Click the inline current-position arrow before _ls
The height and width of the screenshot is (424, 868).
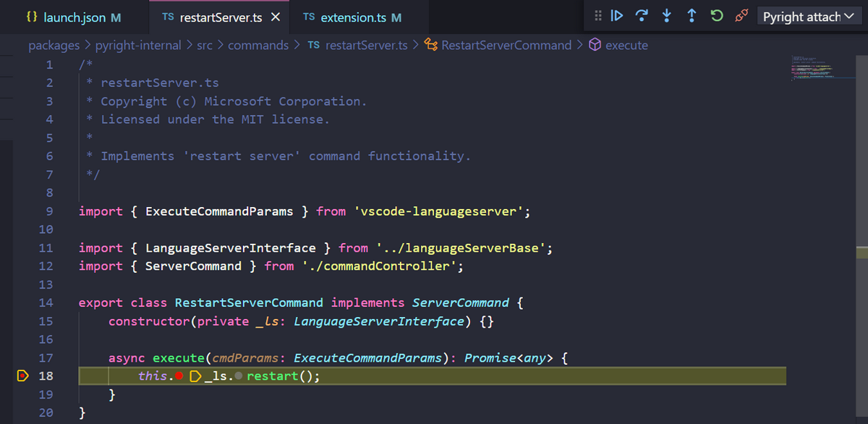tap(195, 376)
